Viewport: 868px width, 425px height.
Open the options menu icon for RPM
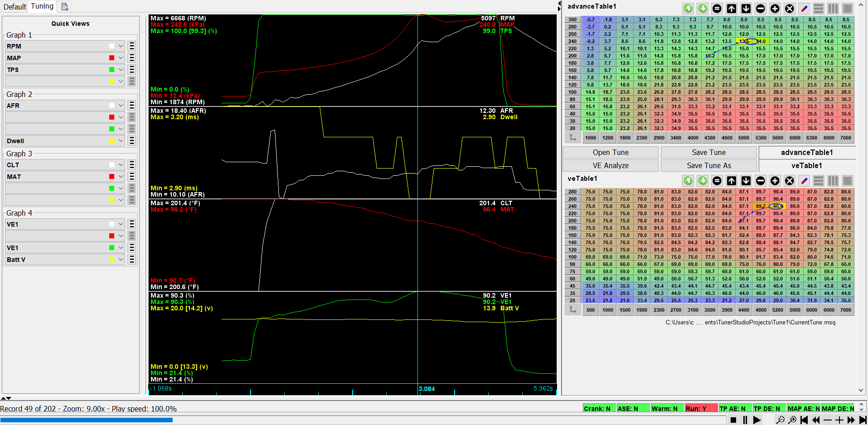132,46
